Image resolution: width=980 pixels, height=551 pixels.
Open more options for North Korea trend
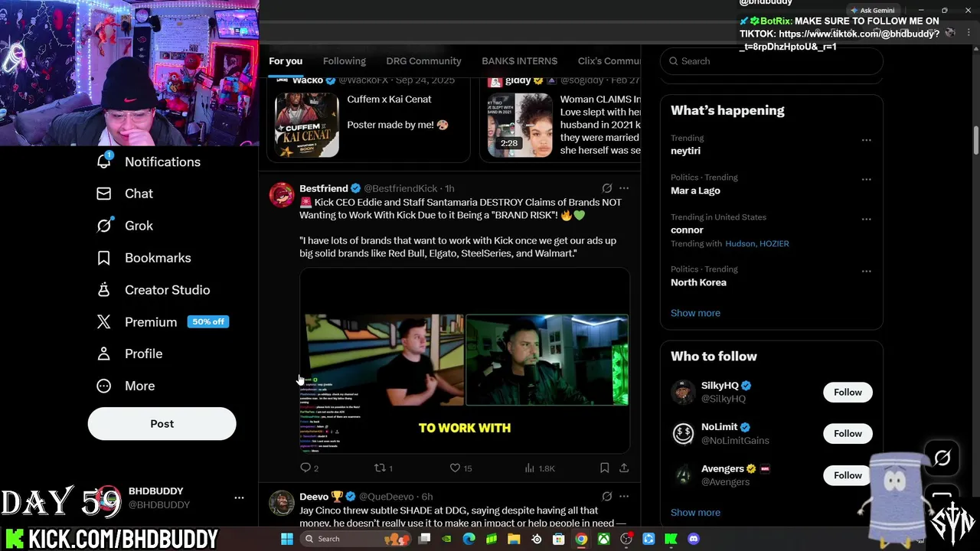tap(866, 271)
